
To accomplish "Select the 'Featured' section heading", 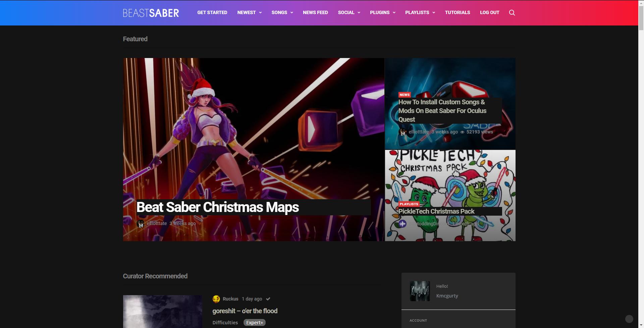I will click(x=135, y=39).
